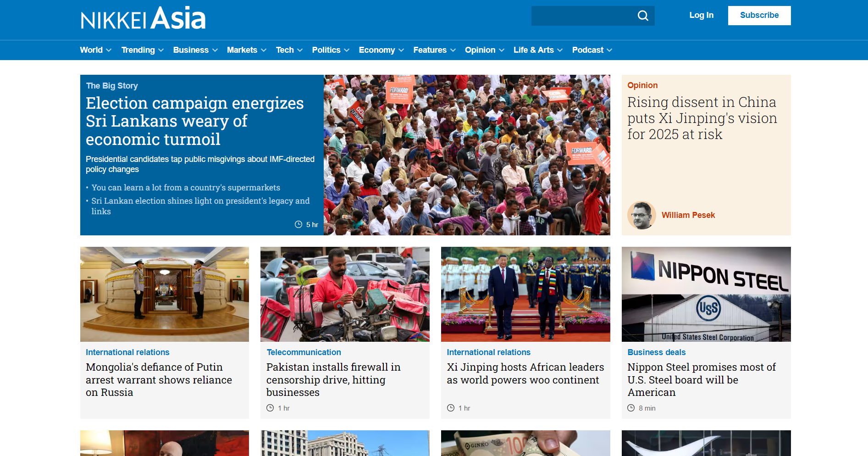This screenshot has height=456, width=868.
Task: Open the Markets dropdown arrow
Action: 263,50
